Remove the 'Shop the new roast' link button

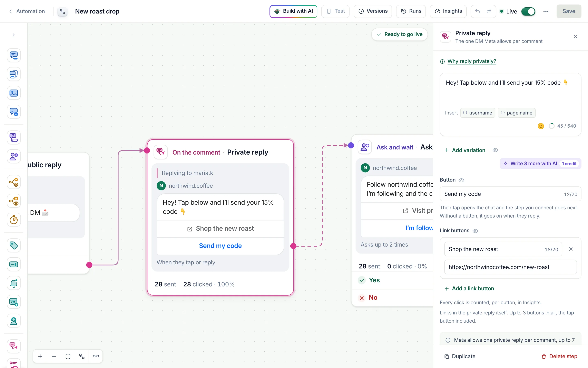571,249
